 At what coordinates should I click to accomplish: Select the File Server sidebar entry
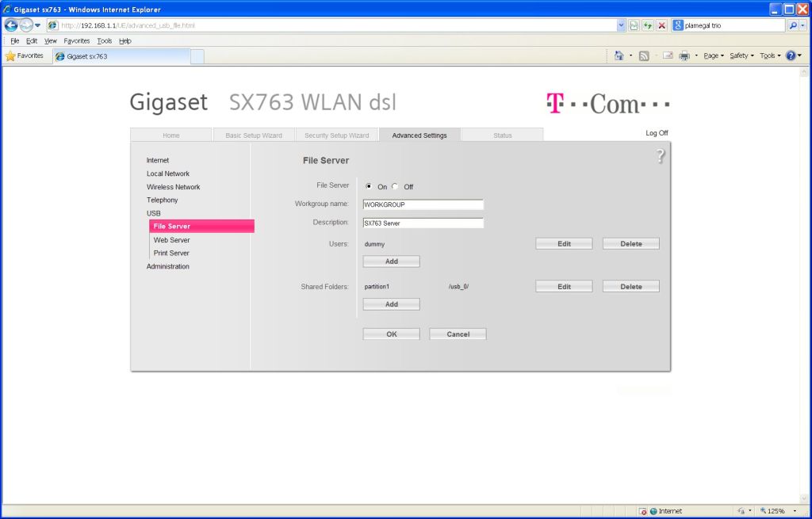click(201, 226)
